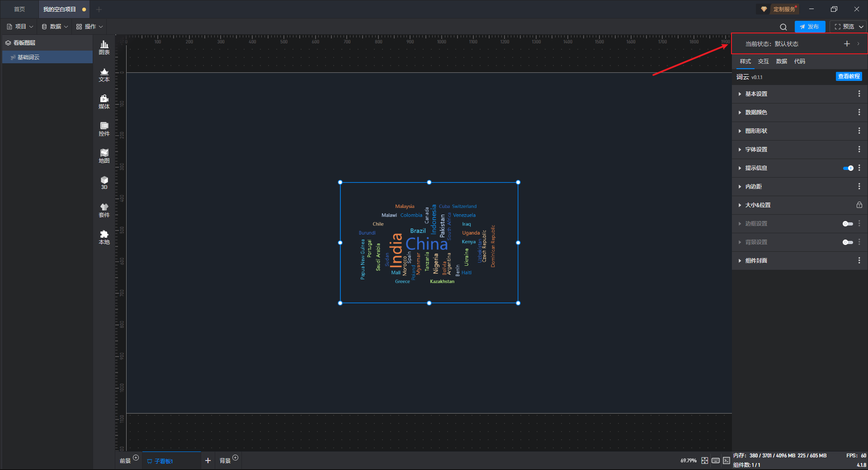Open the 图表 chart components panel
868x470 pixels.
point(104,47)
